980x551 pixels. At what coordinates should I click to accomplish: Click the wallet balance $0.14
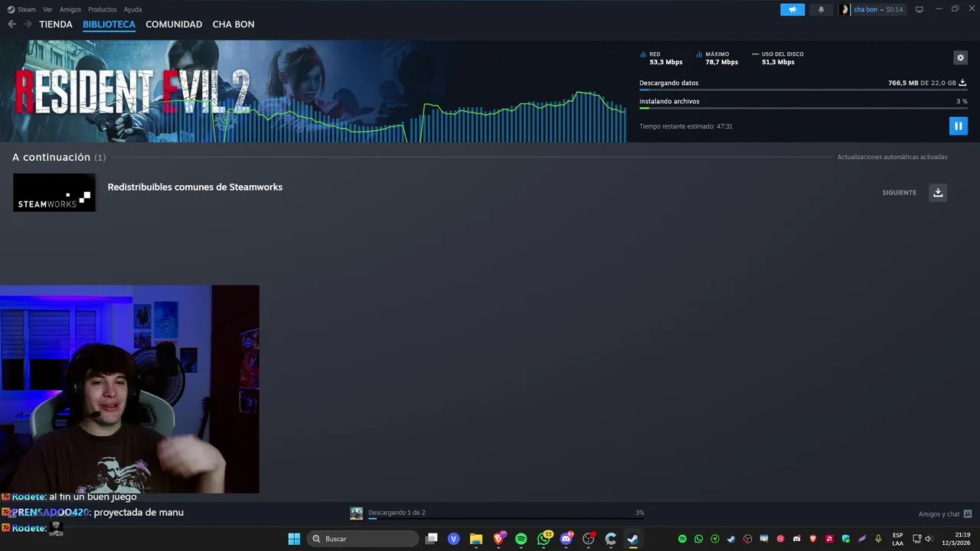point(894,9)
